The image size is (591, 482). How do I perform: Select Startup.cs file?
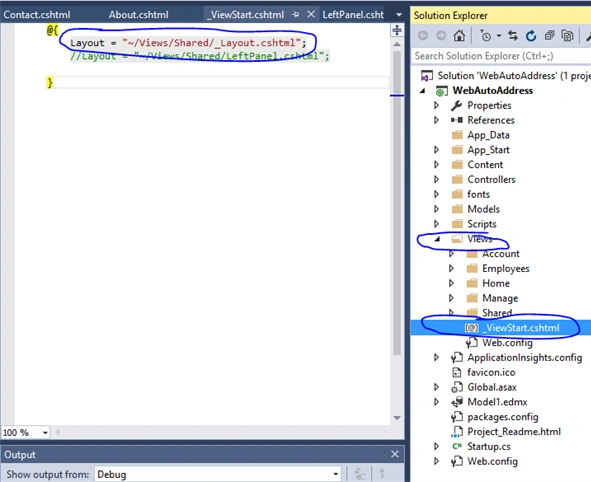(x=488, y=447)
